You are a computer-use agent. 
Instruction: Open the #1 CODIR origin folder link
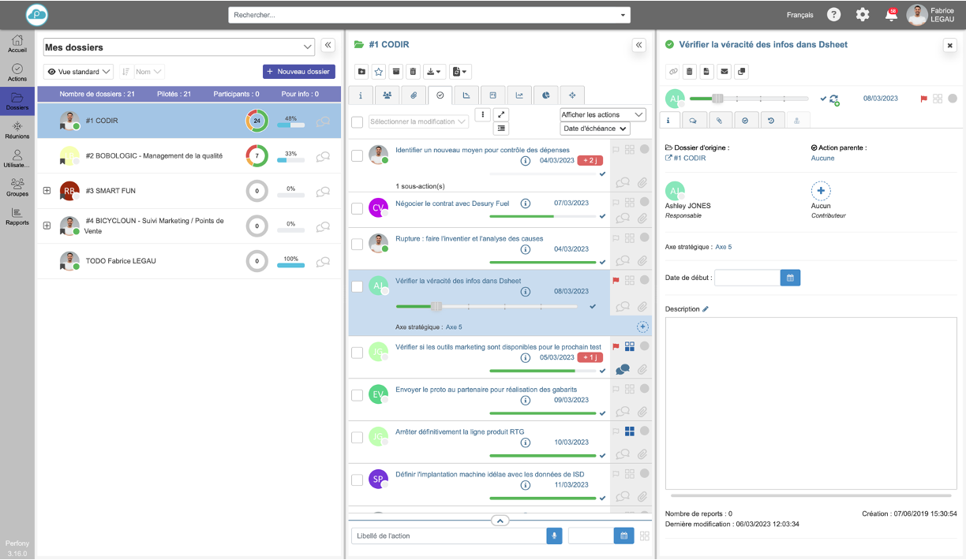pyautogui.click(x=689, y=158)
